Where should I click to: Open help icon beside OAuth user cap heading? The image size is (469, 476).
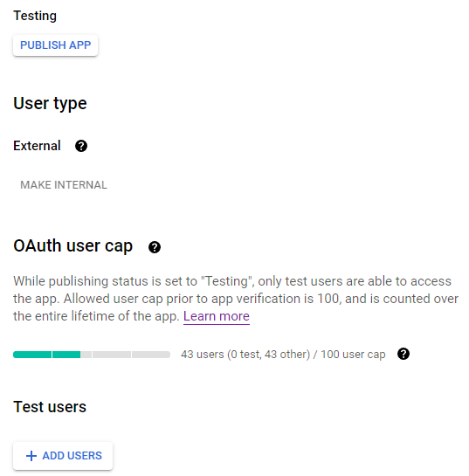155,247
